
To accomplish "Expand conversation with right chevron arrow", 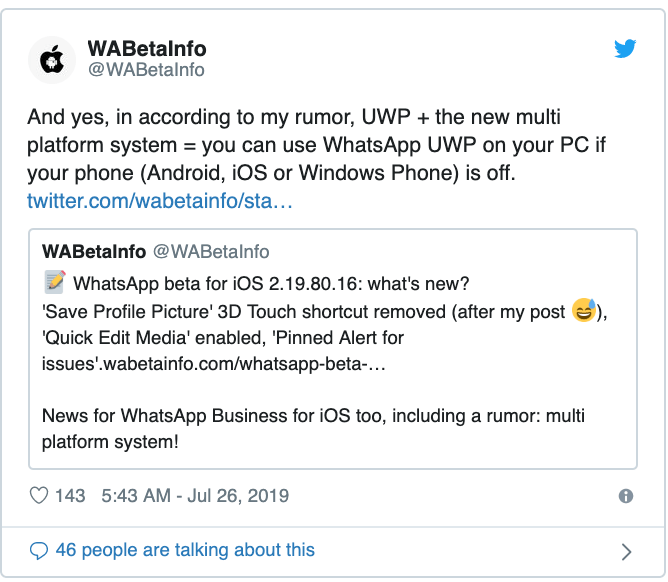I will pyautogui.click(x=626, y=552).
